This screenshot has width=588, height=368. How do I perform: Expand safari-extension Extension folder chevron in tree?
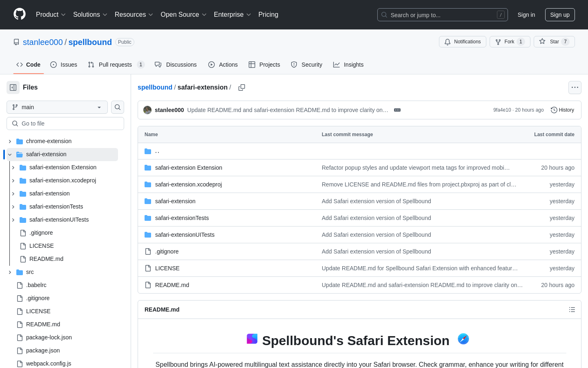tap(13, 167)
